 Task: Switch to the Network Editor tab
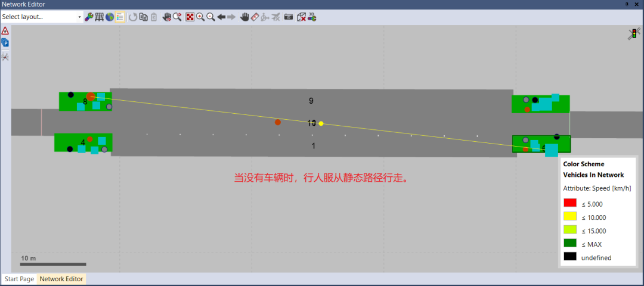point(61,279)
